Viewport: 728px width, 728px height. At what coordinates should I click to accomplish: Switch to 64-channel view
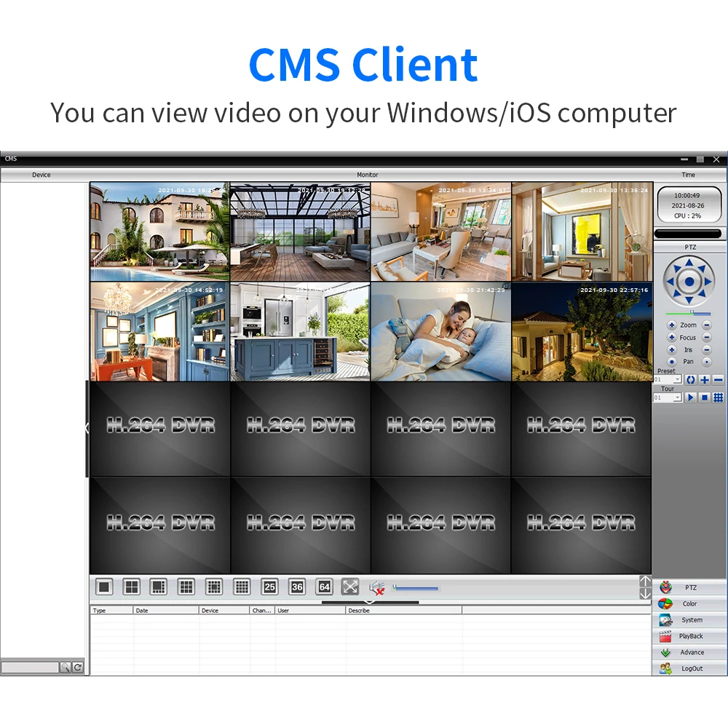pyautogui.click(x=325, y=587)
